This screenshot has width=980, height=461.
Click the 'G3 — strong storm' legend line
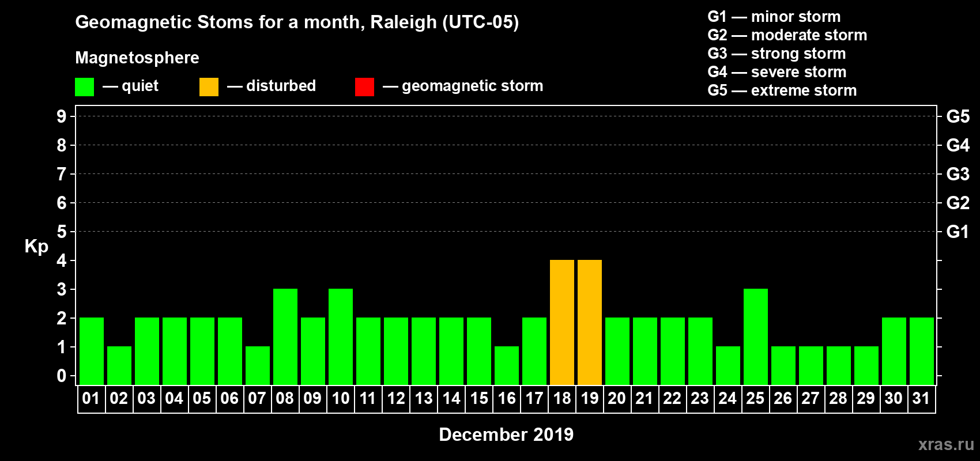(x=777, y=54)
